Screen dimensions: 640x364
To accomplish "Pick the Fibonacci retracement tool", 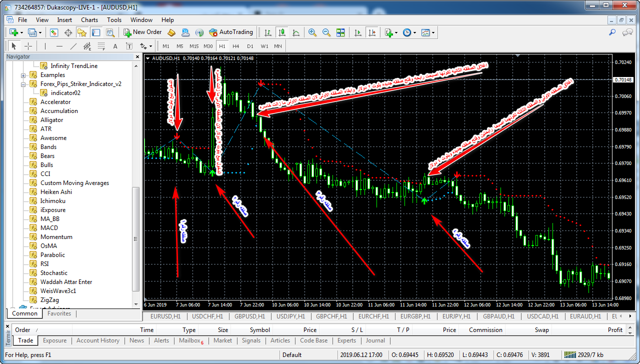I will [x=101, y=46].
